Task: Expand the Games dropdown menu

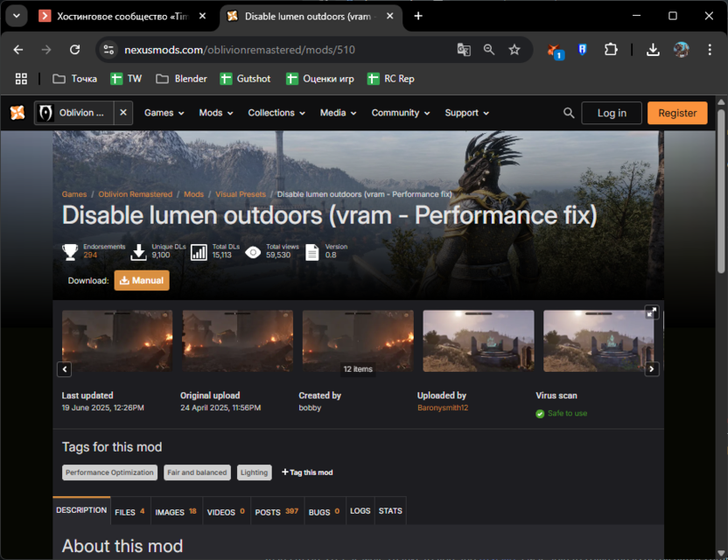Action: click(x=164, y=113)
